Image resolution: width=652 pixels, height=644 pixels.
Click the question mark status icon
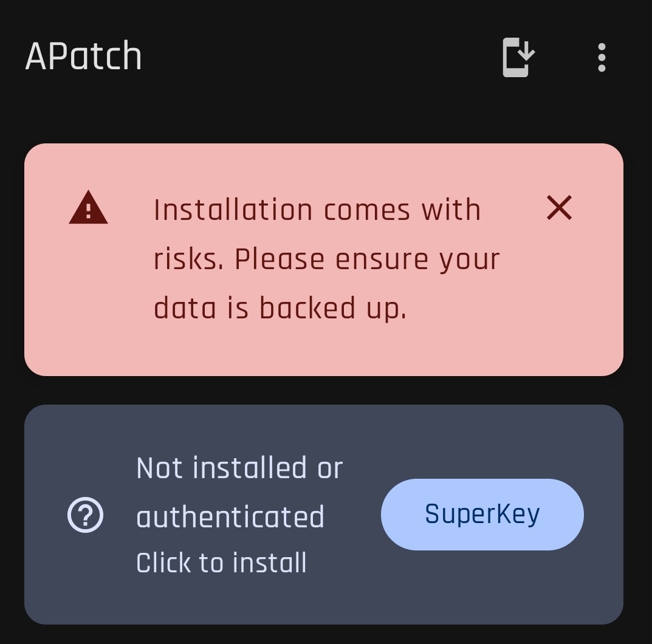[85, 515]
